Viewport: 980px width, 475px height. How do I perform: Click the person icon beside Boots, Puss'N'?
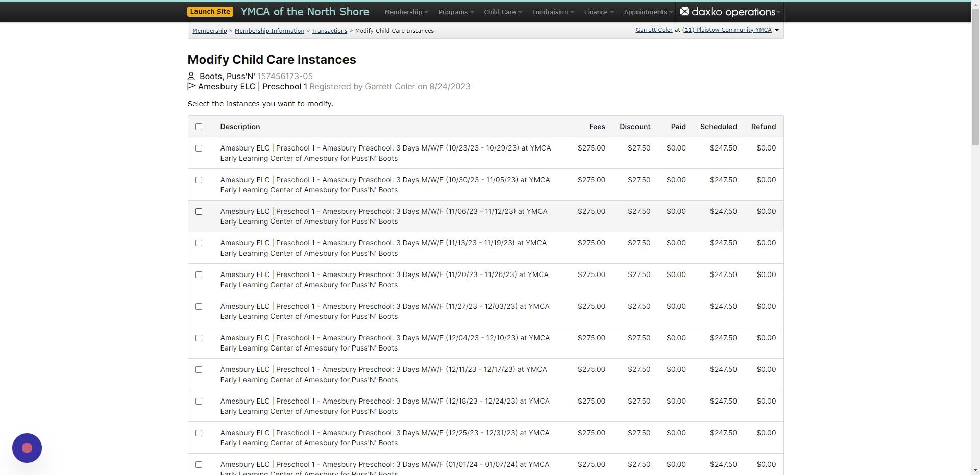point(191,76)
